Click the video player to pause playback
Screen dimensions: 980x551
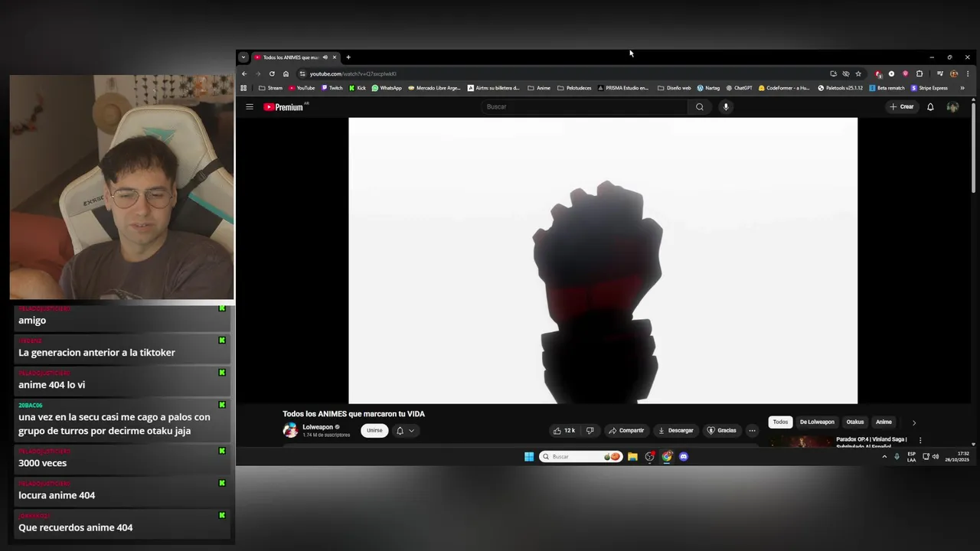[603, 260]
